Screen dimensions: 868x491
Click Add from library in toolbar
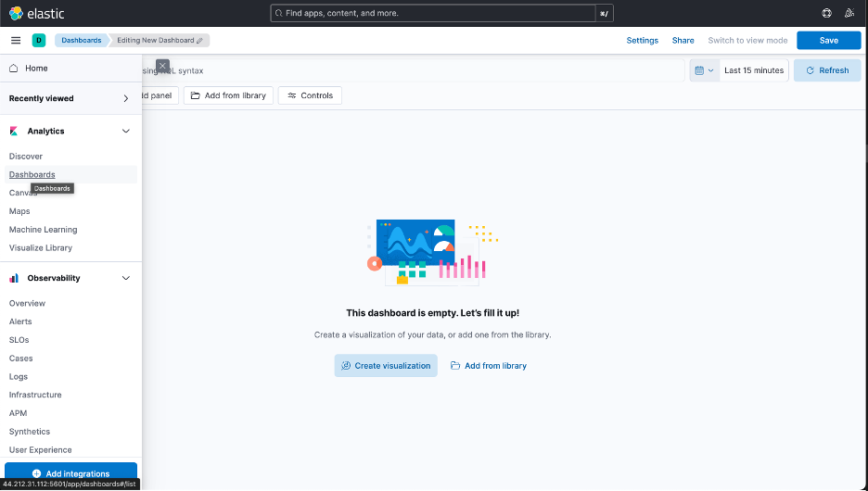[x=228, y=95]
